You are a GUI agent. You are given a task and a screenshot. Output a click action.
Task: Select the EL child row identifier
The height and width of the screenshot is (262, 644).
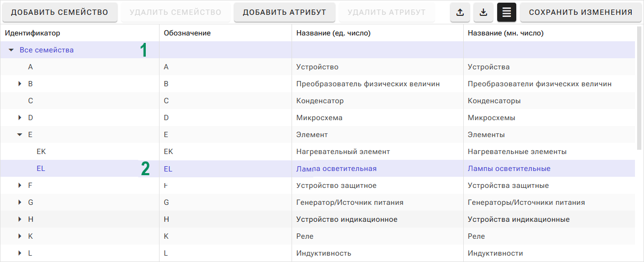41,169
